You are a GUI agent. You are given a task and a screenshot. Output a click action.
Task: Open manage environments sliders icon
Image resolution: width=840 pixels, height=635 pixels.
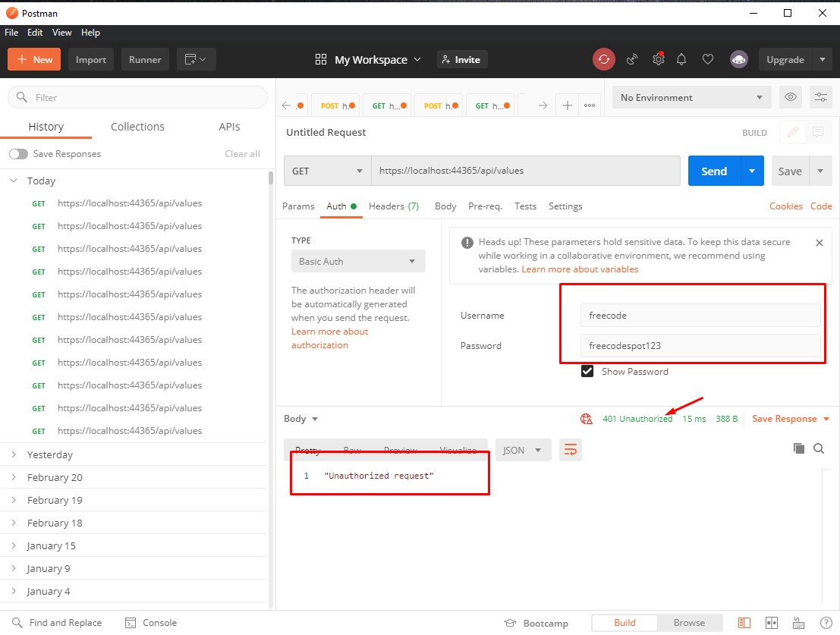(x=820, y=97)
